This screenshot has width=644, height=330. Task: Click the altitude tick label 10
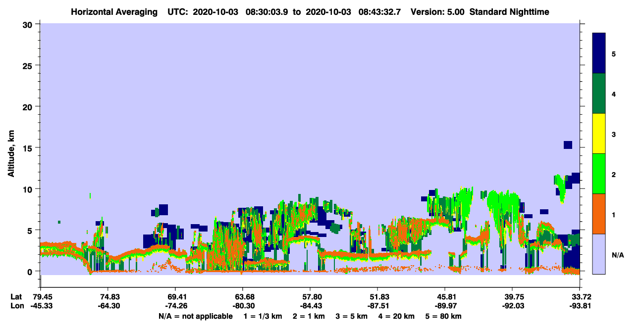29,189
